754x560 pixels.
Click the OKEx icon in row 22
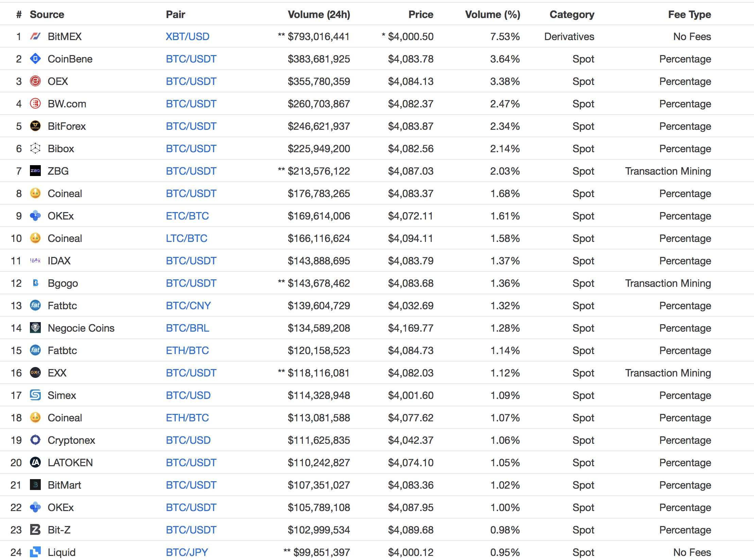point(35,507)
